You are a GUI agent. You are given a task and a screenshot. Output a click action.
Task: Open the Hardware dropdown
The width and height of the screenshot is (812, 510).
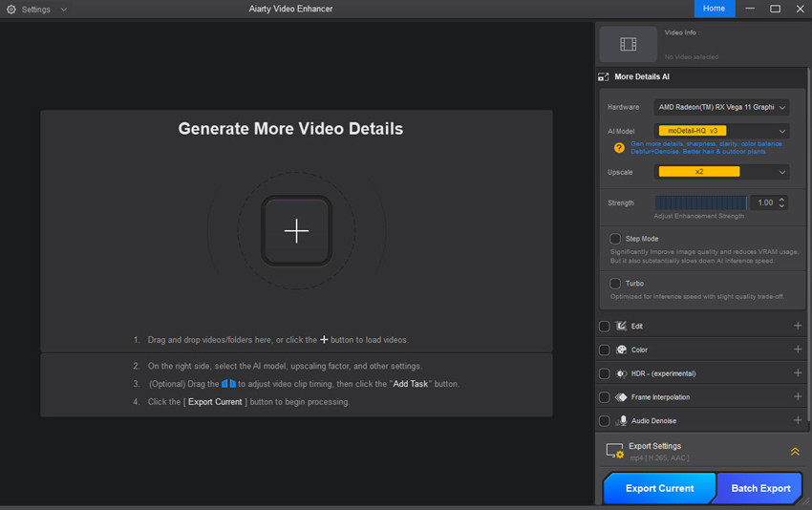[x=721, y=107]
